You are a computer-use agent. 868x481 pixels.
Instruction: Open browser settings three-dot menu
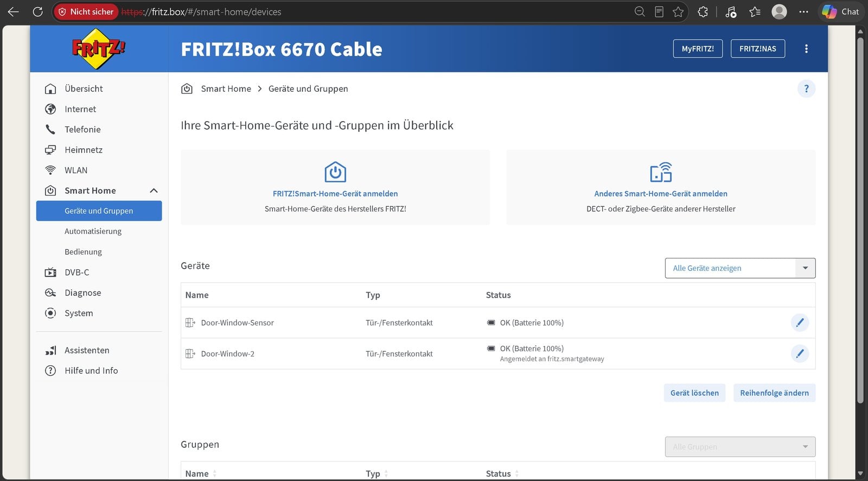pos(803,11)
